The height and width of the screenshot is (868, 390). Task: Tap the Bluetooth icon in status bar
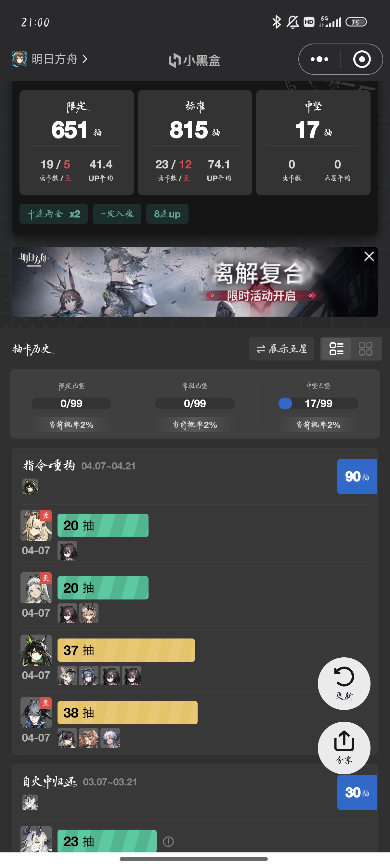(x=277, y=22)
